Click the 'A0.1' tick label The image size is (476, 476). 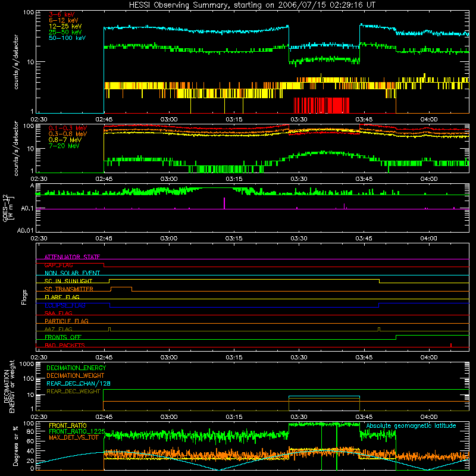point(27,209)
